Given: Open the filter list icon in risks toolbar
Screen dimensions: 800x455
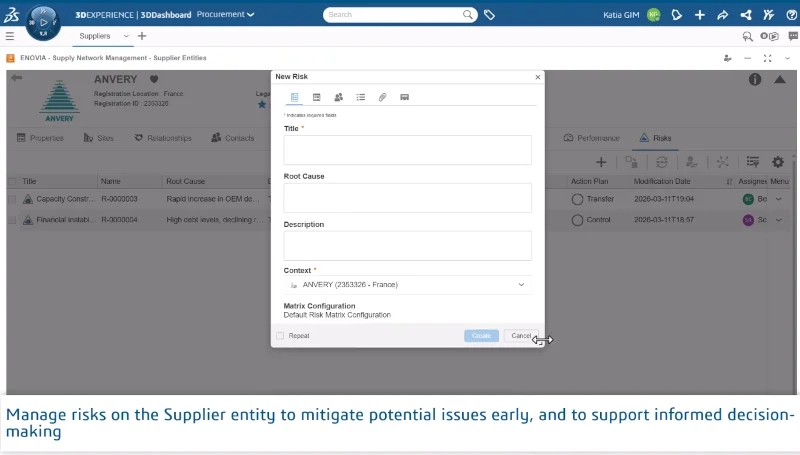Looking at the screenshot, I should pyautogui.click(x=753, y=162).
